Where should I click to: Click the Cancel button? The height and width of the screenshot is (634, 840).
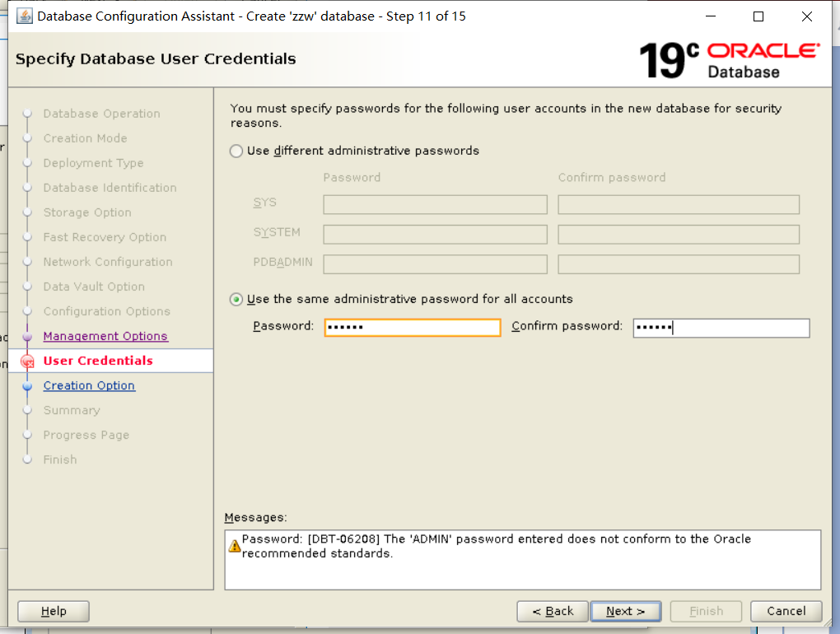[x=786, y=611]
